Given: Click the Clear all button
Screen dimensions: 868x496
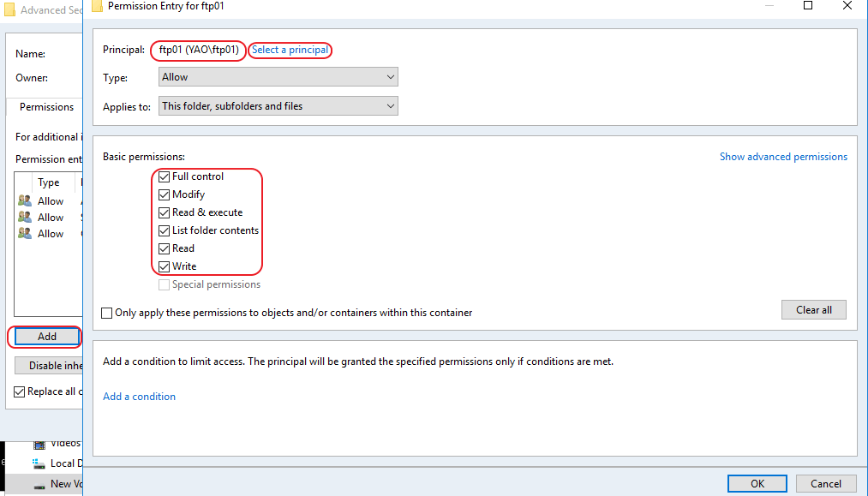Looking at the screenshot, I should tap(814, 310).
